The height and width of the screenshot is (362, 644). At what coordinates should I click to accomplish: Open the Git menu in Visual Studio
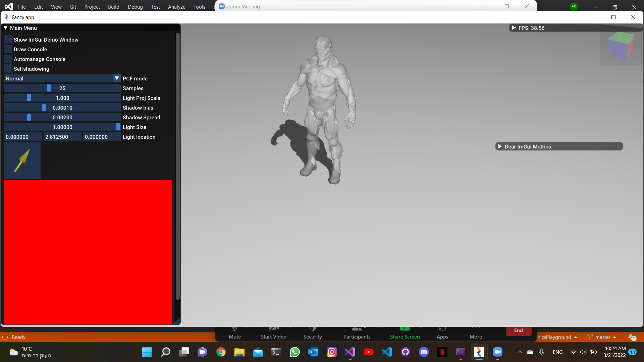[73, 7]
